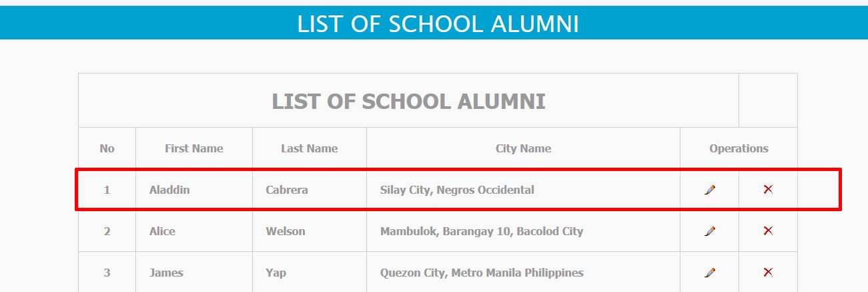Select the last name Cabrera cell
Screen dimensions: 868x292
pos(287,190)
